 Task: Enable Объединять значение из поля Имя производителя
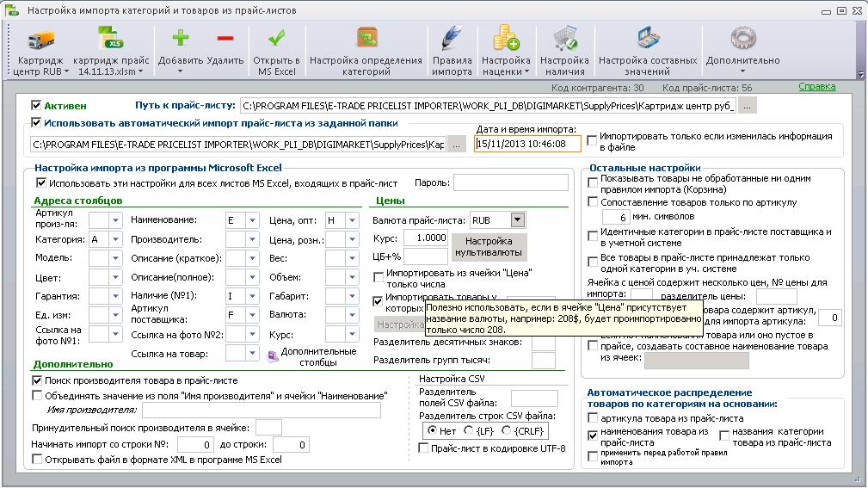pyautogui.click(x=36, y=396)
